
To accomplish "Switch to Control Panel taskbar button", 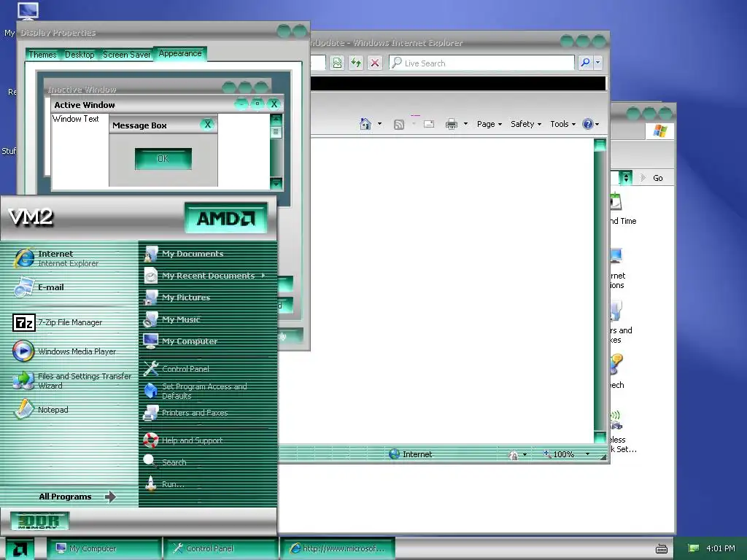I will tap(220, 548).
